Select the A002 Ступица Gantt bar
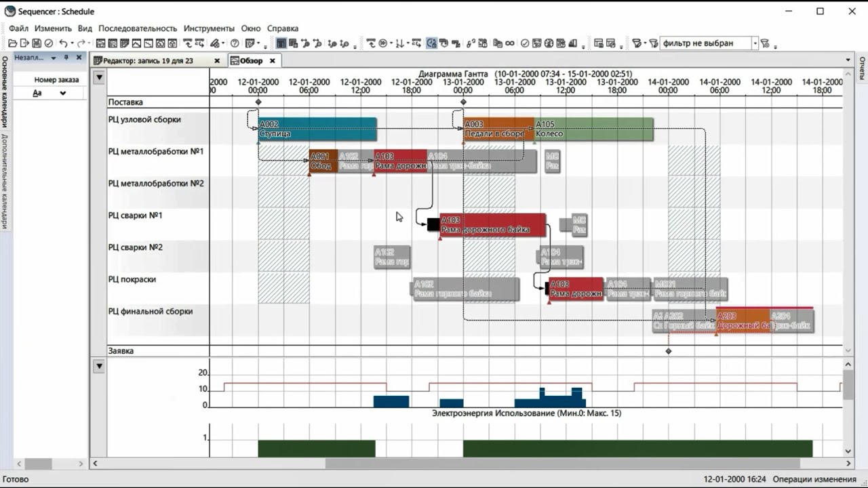This screenshot has height=488, width=868. pyautogui.click(x=317, y=129)
